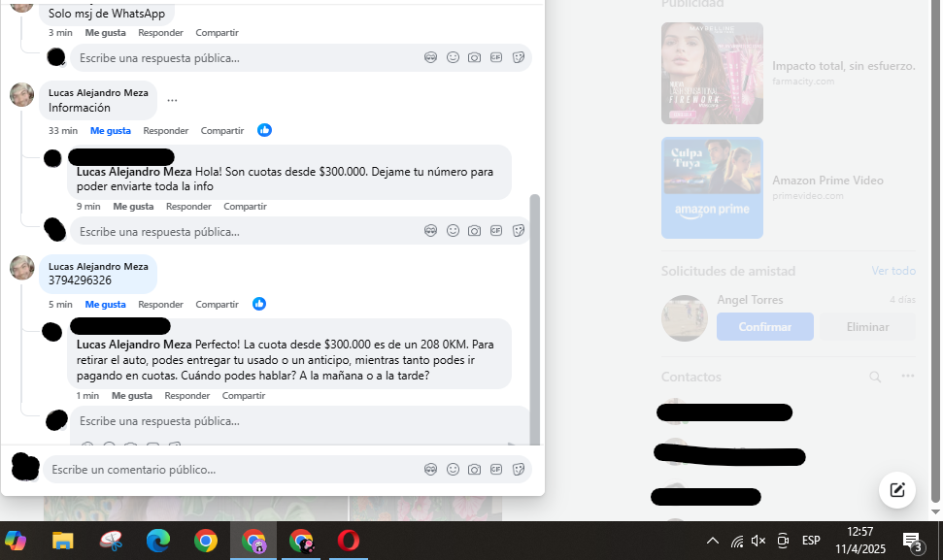Screen dimensions: 943x560
Task: Click 'Ver todo' link for friend requests
Action: click(x=892, y=271)
